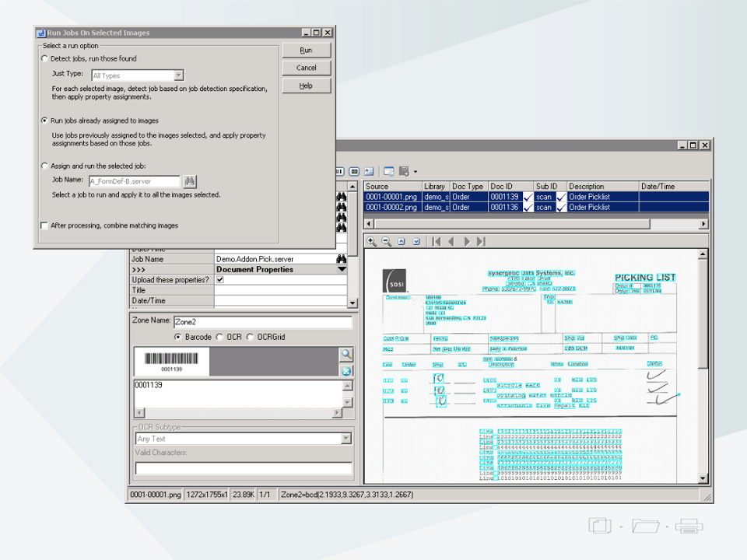Click file list horizontal scroll left arrow
Screen dimensions: 747x560
tap(369, 223)
